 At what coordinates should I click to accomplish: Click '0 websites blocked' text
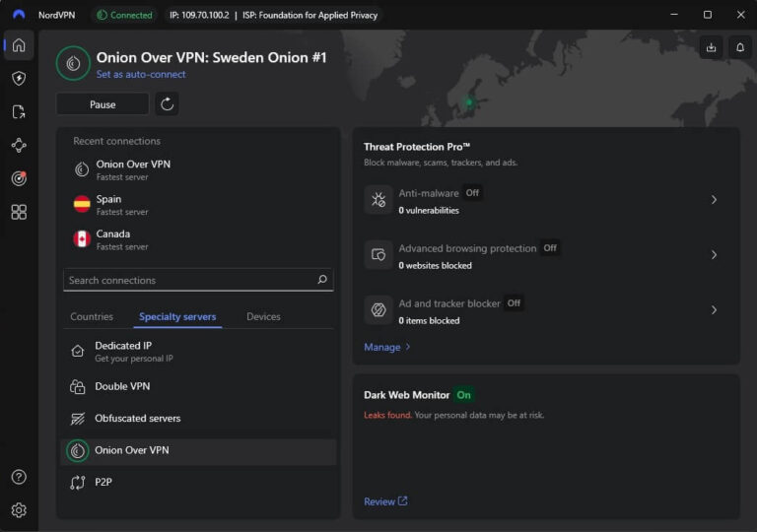point(435,266)
